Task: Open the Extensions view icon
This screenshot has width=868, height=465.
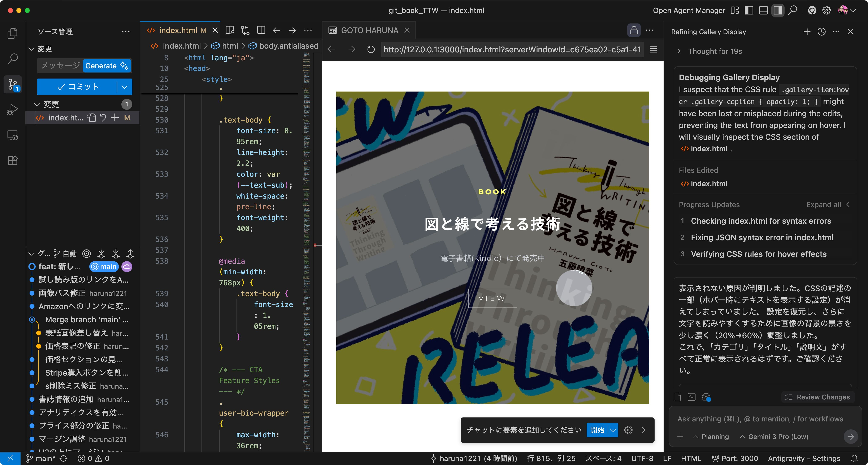Action: pos(12,160)
